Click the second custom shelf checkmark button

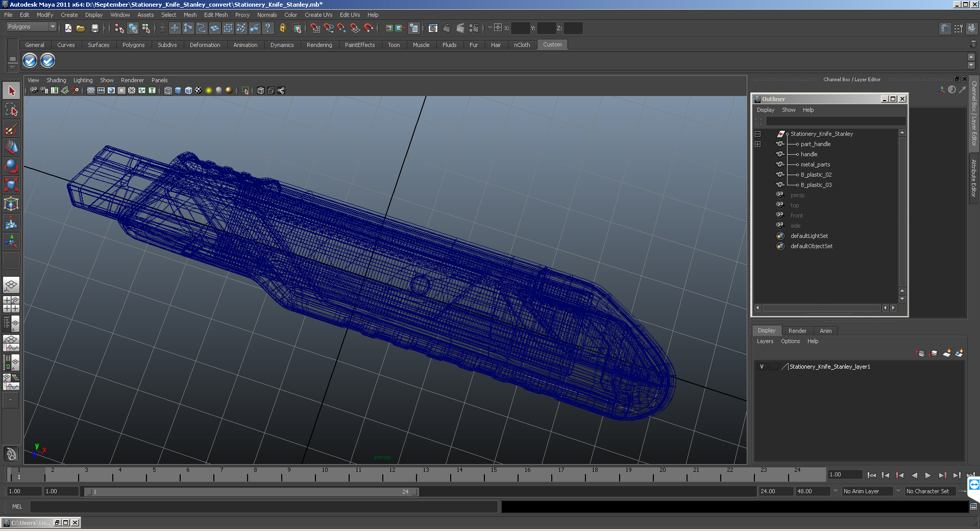click(x=47, y=61)
